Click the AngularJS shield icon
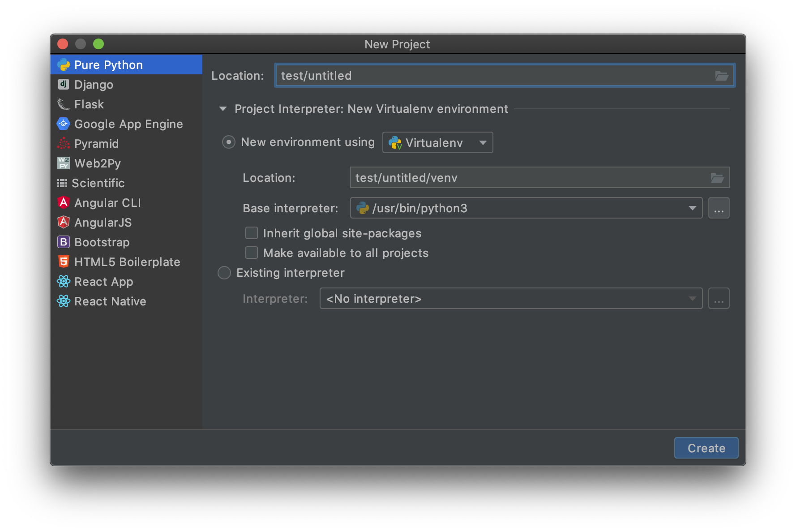 click(x=64, y=222)
